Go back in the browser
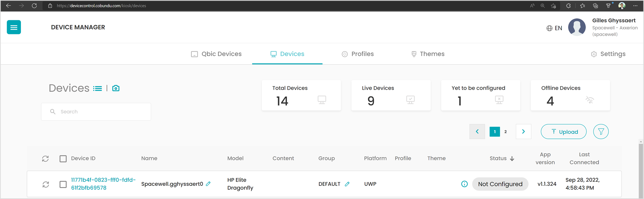Viewport: 644px width, 199px height. tap(8, 6)
